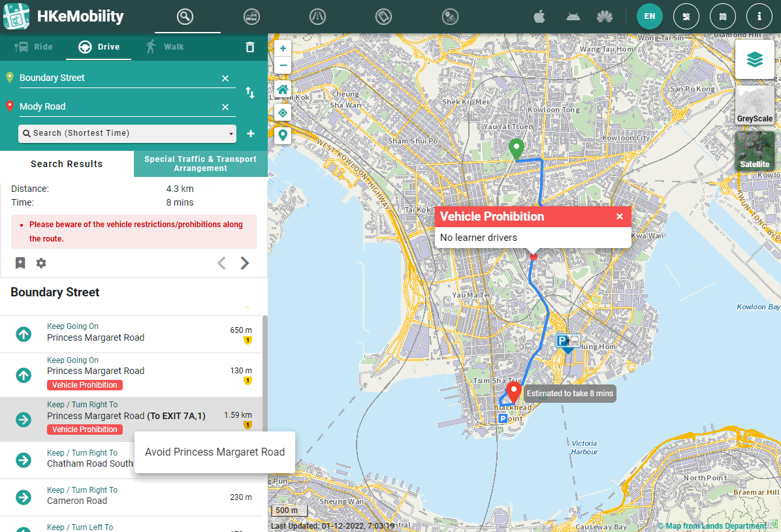Open route settings gear

[41, 263]
